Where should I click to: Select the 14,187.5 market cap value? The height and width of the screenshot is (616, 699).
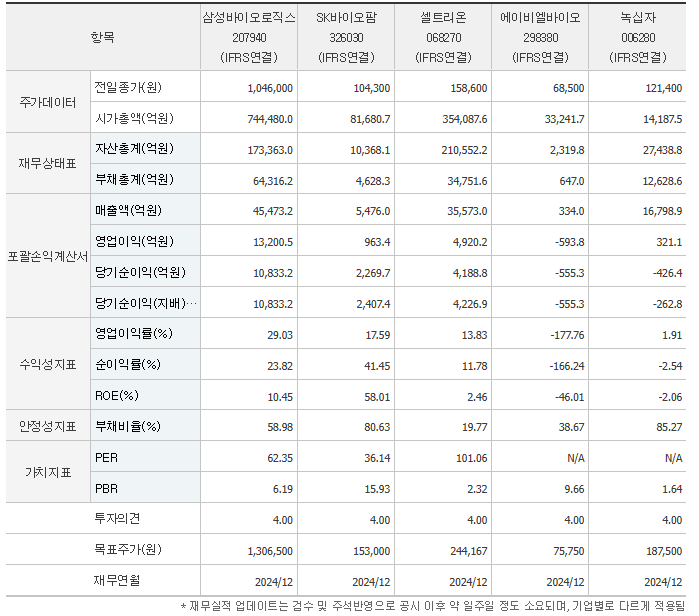pyautogui.click(x=662, y=119)
